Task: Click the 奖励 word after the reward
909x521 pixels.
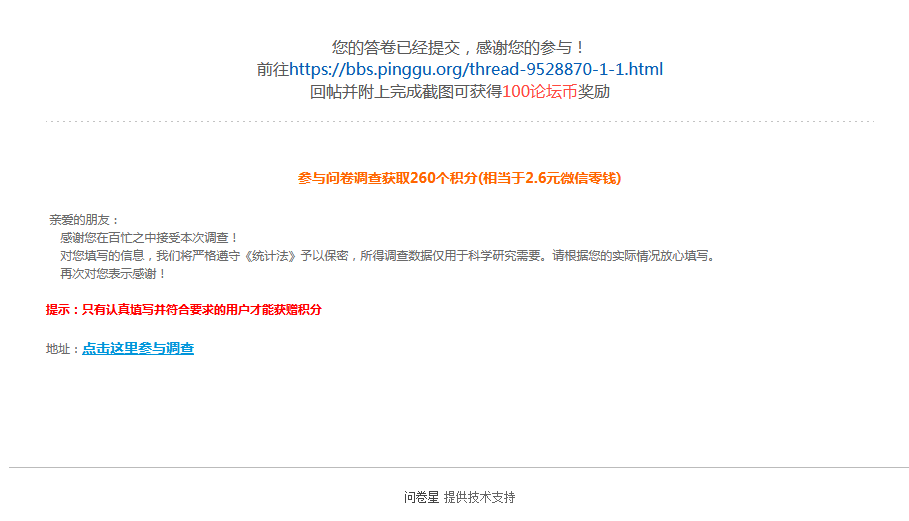Action: coord(594,92)
